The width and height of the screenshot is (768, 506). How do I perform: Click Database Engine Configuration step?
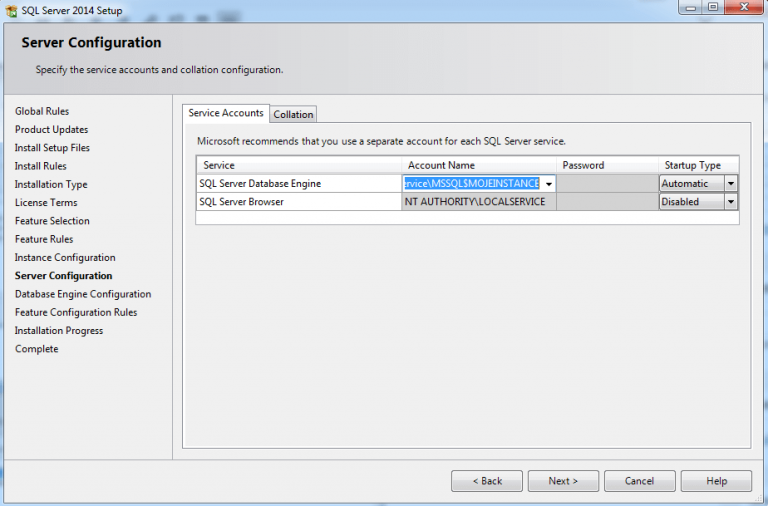(x=83, y=294)
